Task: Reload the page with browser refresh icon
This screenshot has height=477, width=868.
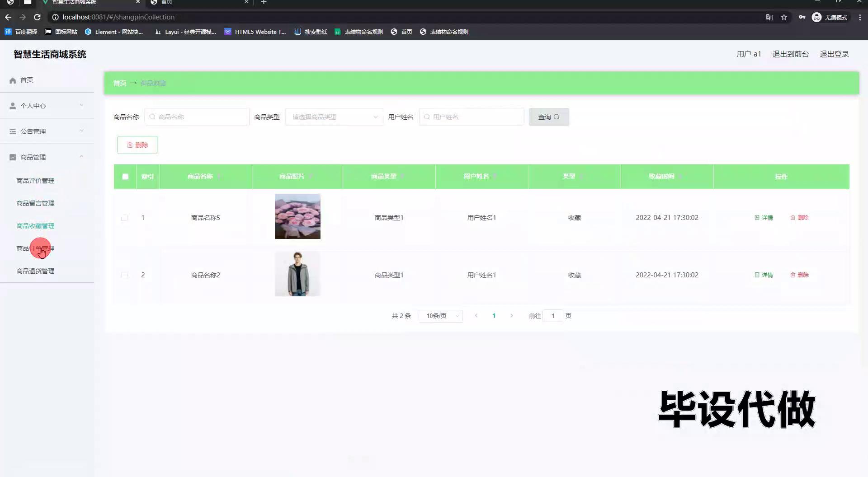Action: 37,17
